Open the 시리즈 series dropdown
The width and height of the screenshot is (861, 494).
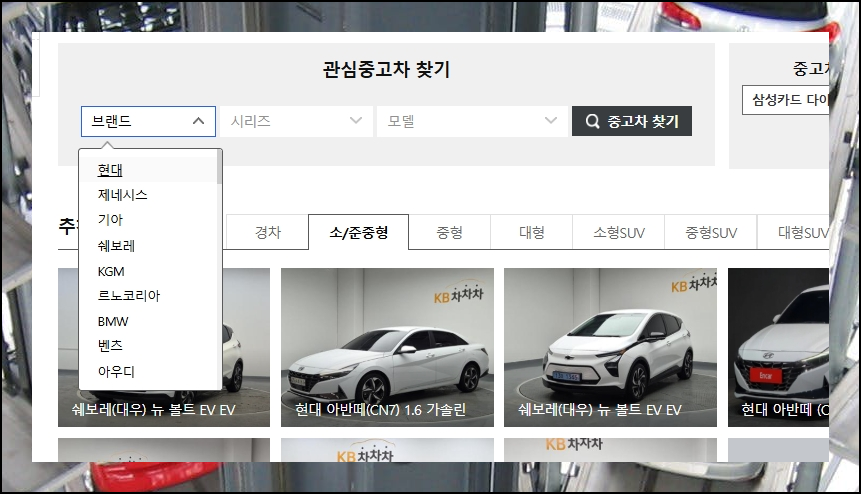point(297,121)
